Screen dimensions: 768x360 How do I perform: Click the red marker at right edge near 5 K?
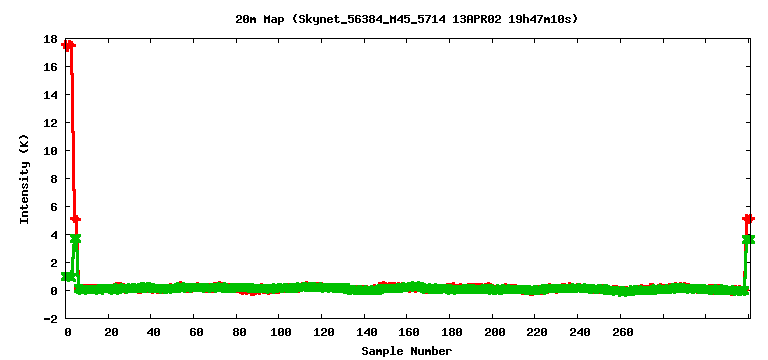tap(748, 218)
